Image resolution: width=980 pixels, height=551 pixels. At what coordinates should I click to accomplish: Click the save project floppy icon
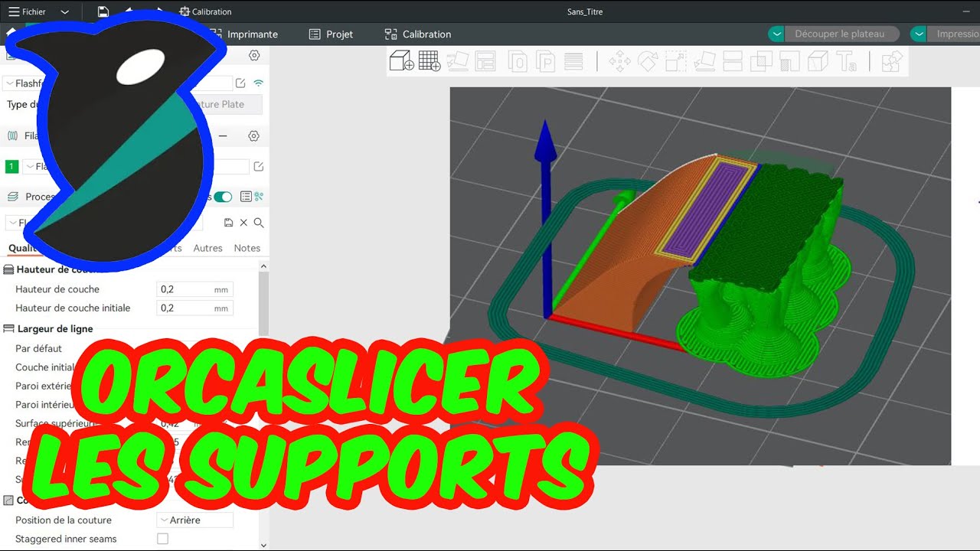point(103,11)
